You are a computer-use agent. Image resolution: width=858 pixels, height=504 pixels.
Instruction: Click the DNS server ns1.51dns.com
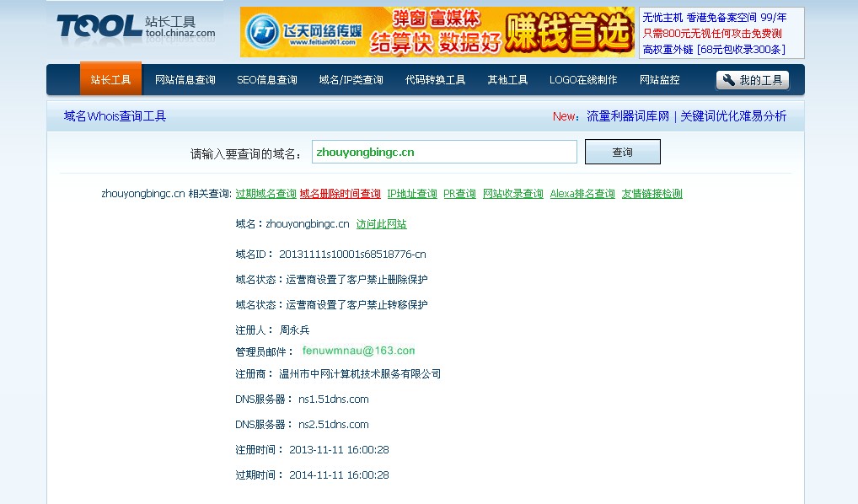(x=333, y=399)
